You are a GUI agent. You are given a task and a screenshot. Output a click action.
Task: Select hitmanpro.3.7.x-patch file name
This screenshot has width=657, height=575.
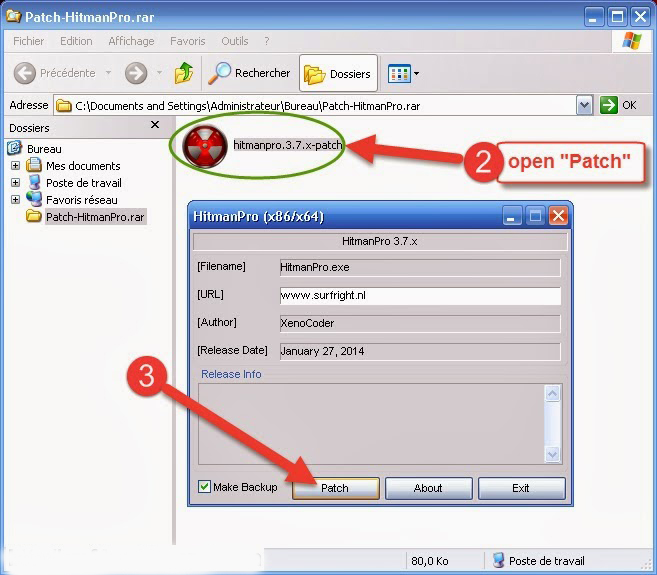(287, 145)
